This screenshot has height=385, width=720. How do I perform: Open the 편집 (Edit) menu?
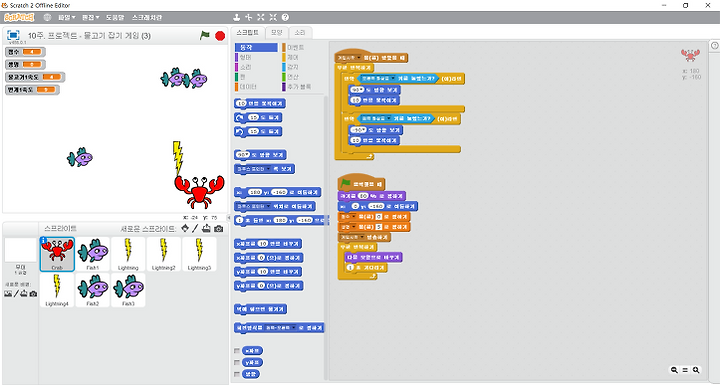[90, 17]
